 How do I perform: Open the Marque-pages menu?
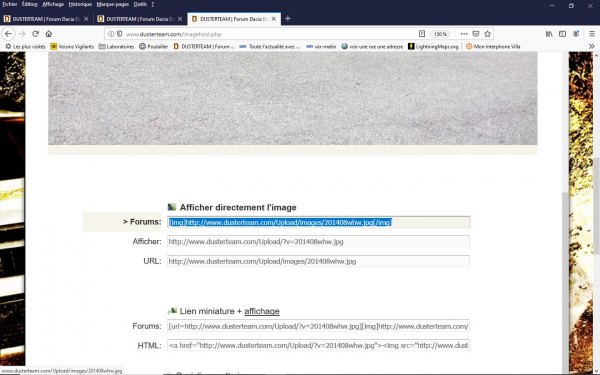112,4
